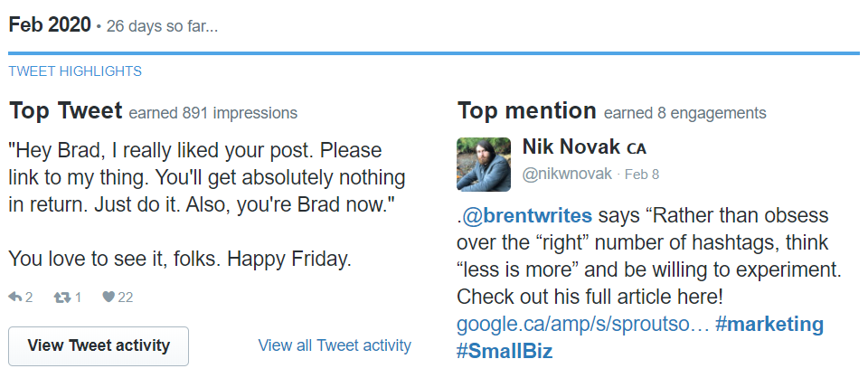Select the #marketing hashtag
Image resolution: width=868 pixels, height=378 pixels.
pos(769,324)
